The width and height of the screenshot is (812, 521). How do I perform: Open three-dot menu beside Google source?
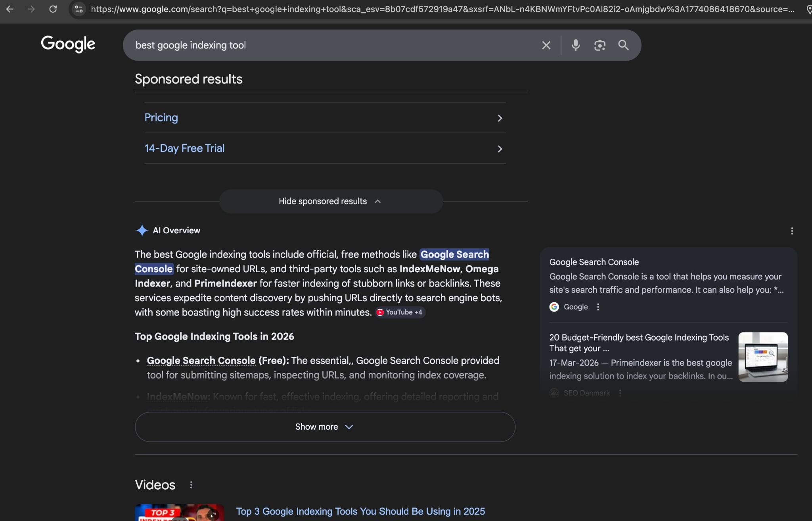598,307
